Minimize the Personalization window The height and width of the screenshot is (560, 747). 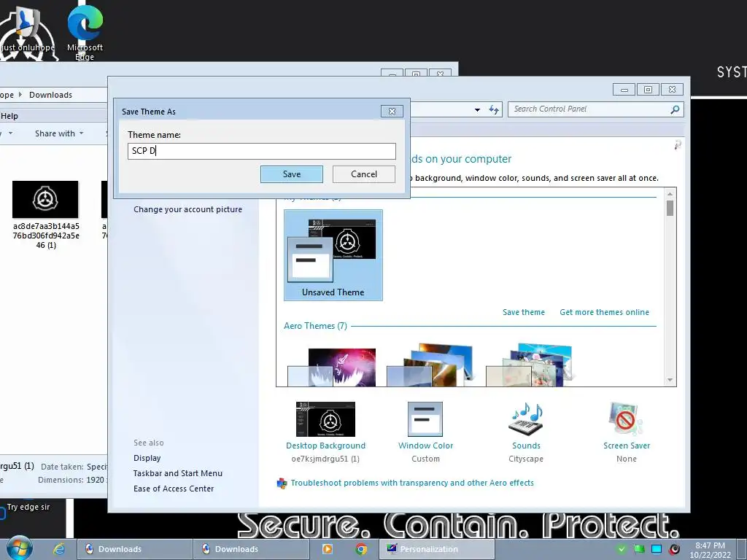coord(624,90)
